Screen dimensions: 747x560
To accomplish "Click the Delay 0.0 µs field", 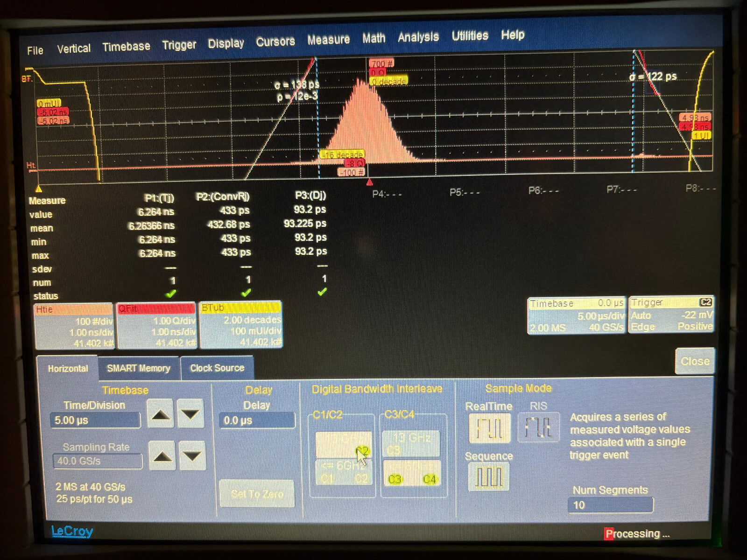I will tap(257, 420).
